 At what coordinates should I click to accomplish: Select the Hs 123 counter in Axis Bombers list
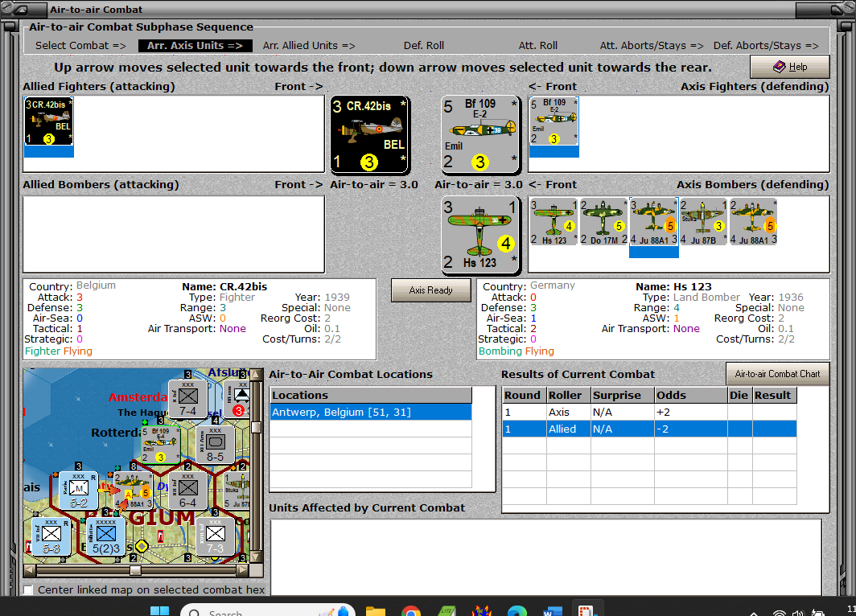coord(554,221)
